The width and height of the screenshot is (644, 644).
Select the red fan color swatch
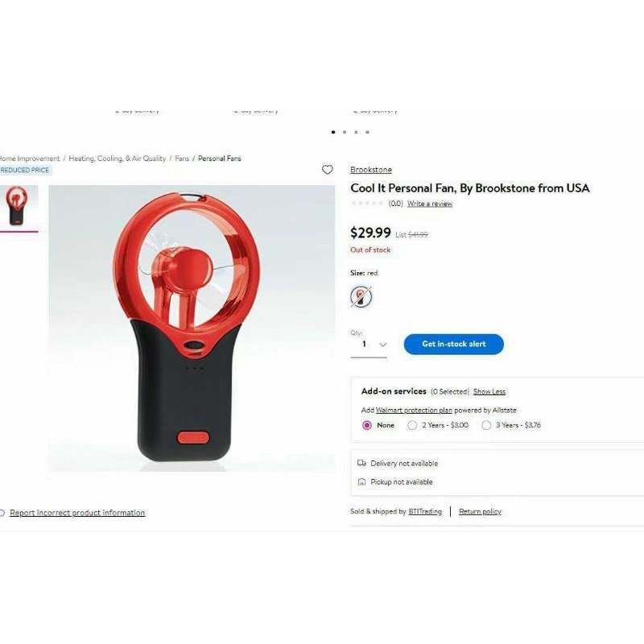tap(361, 296)
